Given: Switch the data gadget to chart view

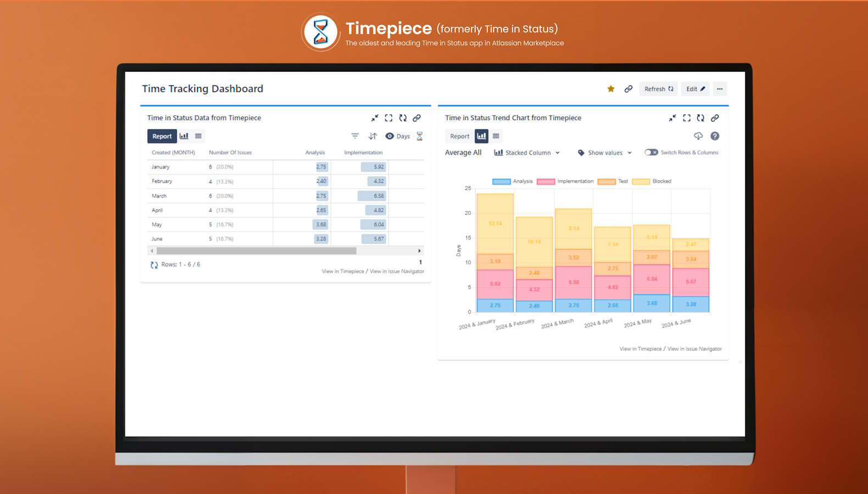Looking at the screenshot, I should 184,136.
